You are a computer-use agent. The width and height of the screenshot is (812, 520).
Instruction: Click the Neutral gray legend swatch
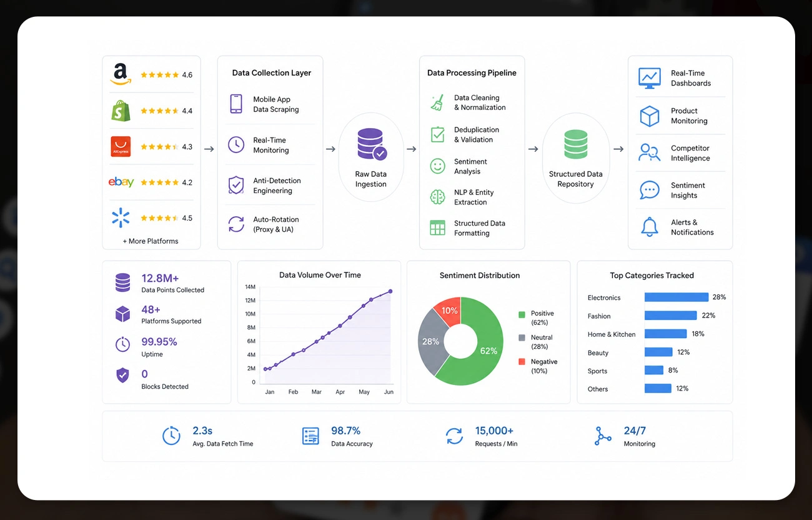[x=522, y=337]
